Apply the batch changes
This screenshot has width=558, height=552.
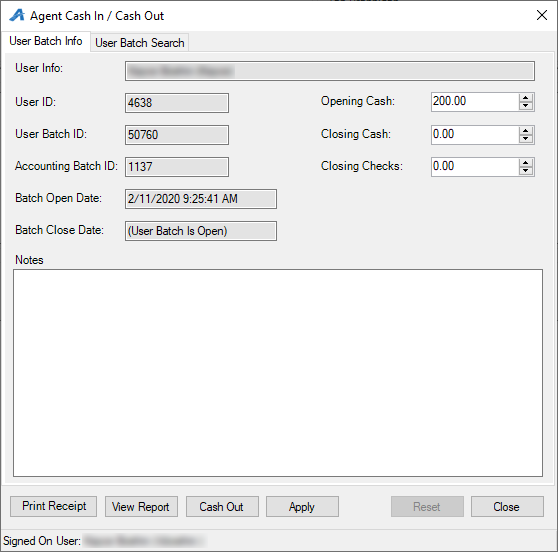tap(302, 506)
